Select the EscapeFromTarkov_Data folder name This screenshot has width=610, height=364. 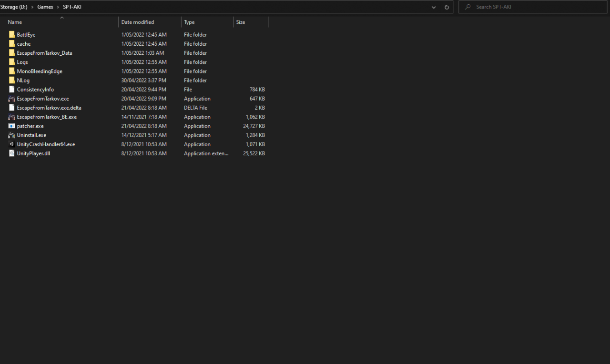click(x=45, y=53)
